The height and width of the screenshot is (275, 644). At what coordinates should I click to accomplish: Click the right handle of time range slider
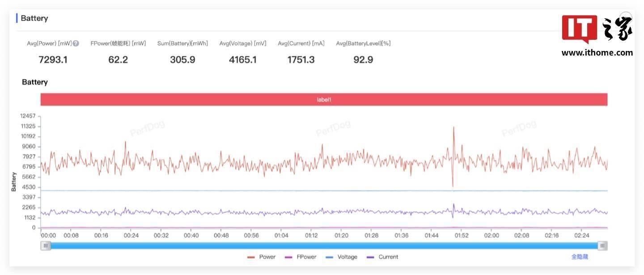[x=602, y=245]
